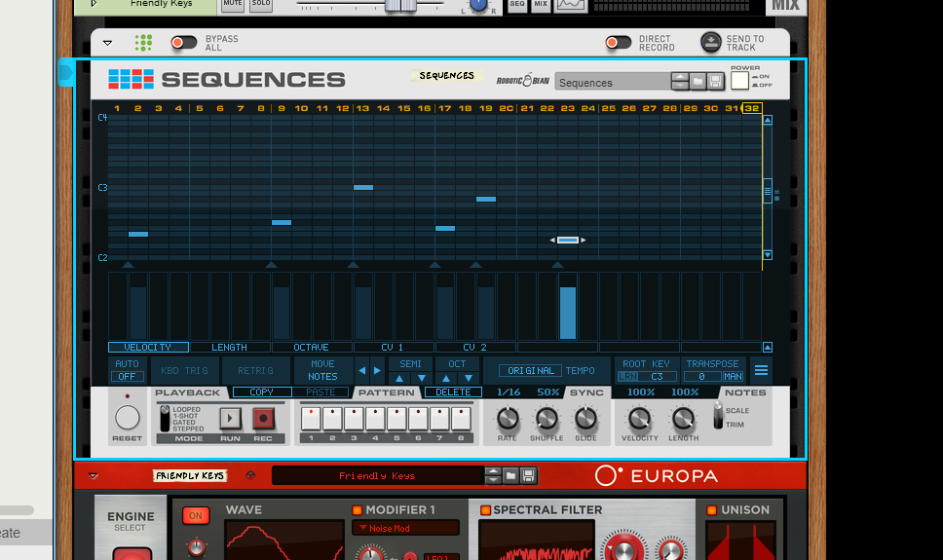Viewport: 943px width, 560px height.
Task: Save the Friendly Keys patch with the disk icon
Action: (x=528, y=476)
